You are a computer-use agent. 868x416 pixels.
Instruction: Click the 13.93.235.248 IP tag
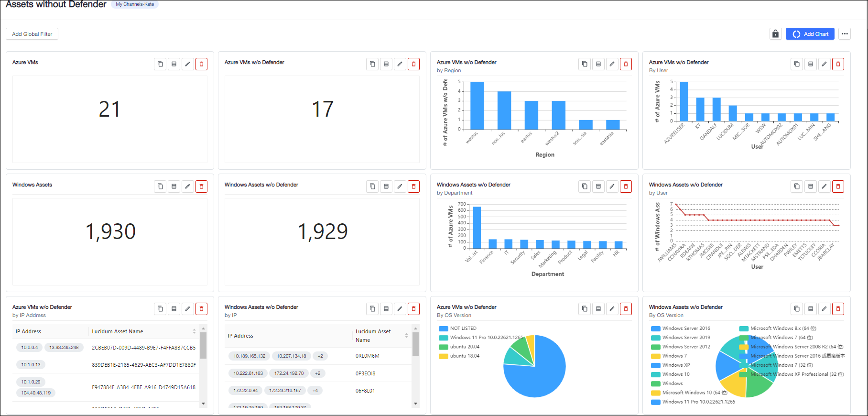click(x=64, y=348)
